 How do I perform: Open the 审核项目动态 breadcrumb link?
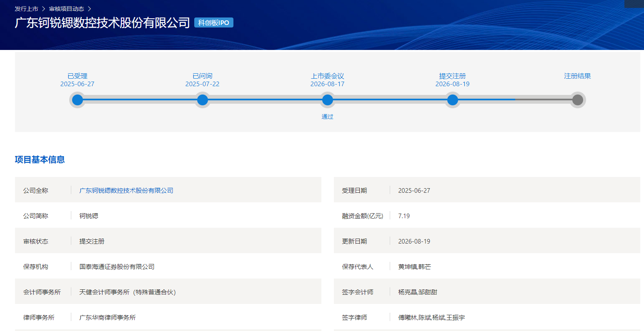[x=67, y=9]
